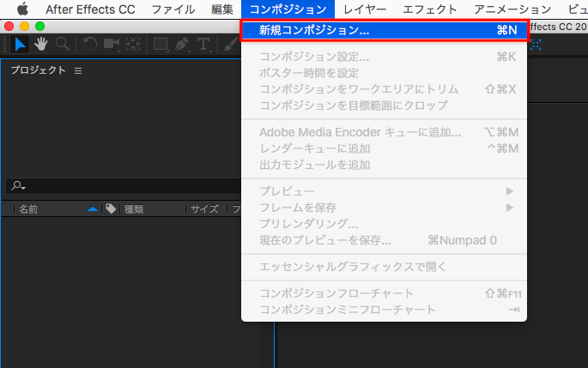Open the Apple menu

[x=22, y=9]
